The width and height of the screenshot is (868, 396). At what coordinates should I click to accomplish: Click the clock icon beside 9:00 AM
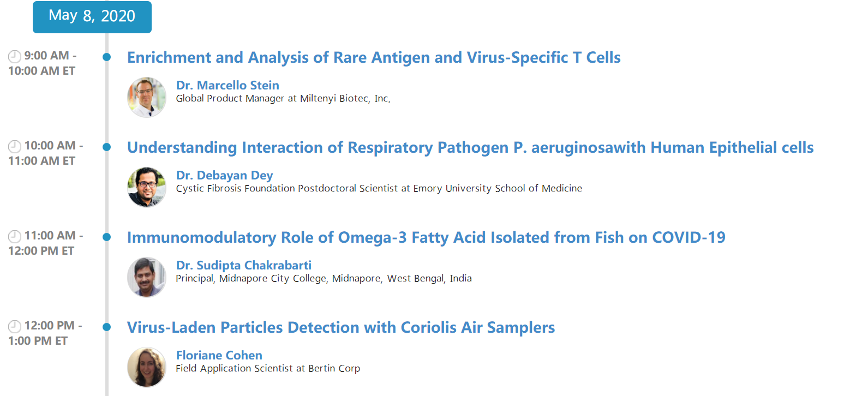15,56
